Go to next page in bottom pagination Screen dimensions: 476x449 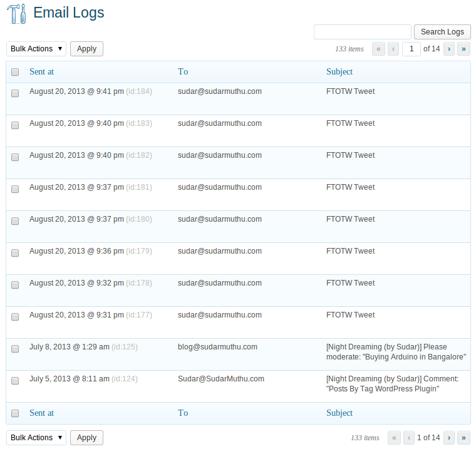[448, 438]
